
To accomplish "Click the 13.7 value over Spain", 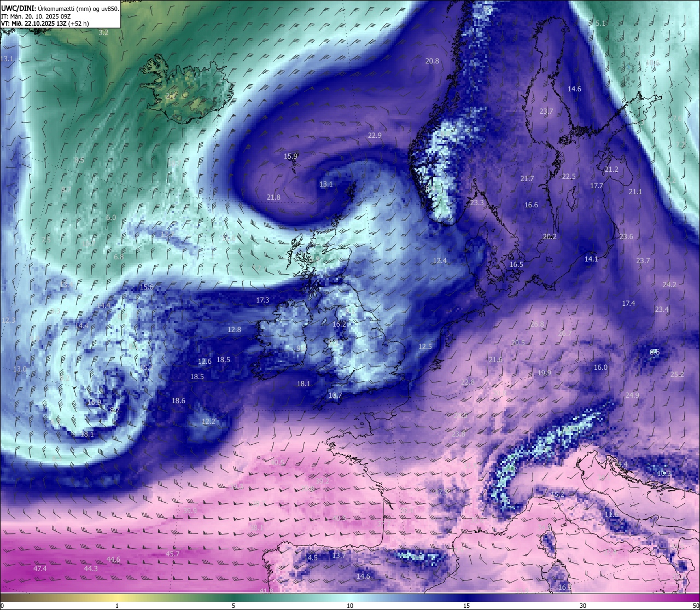I will (339, 555).
